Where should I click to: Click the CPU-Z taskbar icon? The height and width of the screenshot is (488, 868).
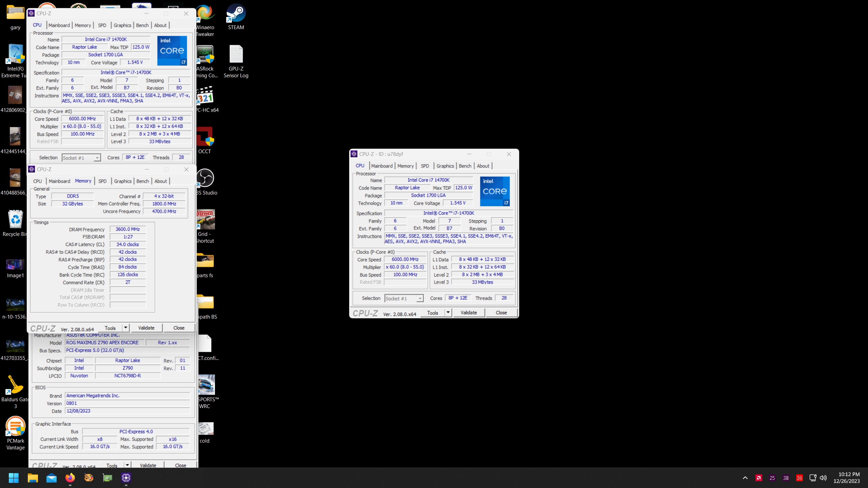click(x=126, y=478)
